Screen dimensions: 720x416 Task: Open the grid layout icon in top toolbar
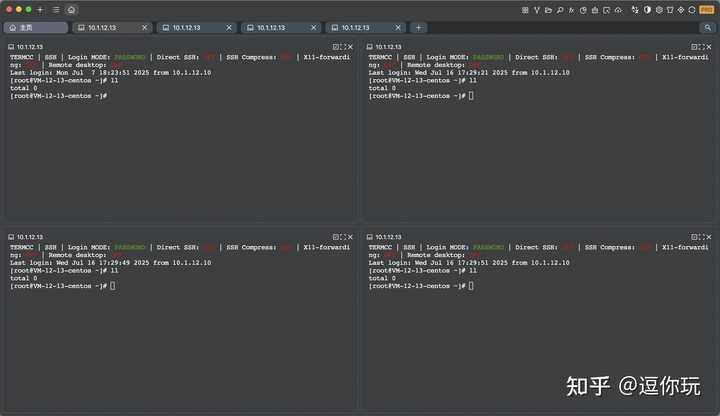pos(525,10)
